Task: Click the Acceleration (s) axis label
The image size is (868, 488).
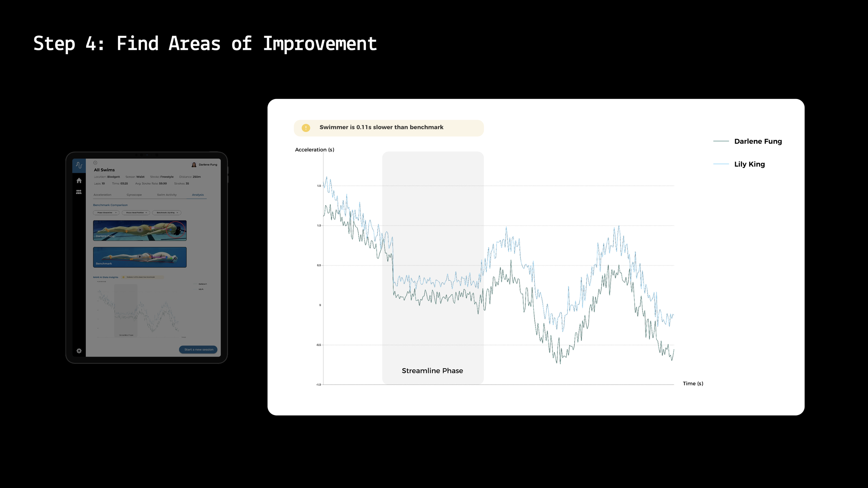Action: pyautogui.click(x=315, y=150)
